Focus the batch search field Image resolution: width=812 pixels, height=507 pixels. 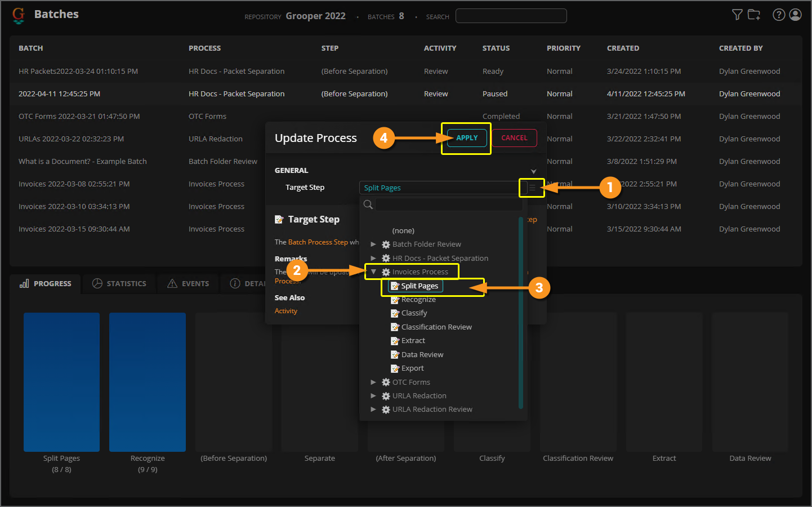tap(511, 16)
